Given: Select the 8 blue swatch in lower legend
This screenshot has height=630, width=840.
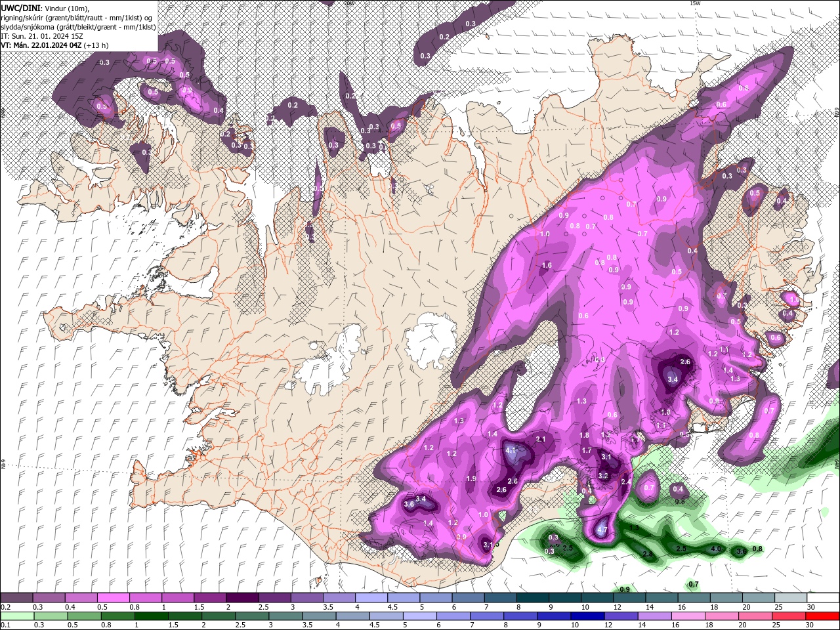Looking at the screenshot, I should 520,616.
